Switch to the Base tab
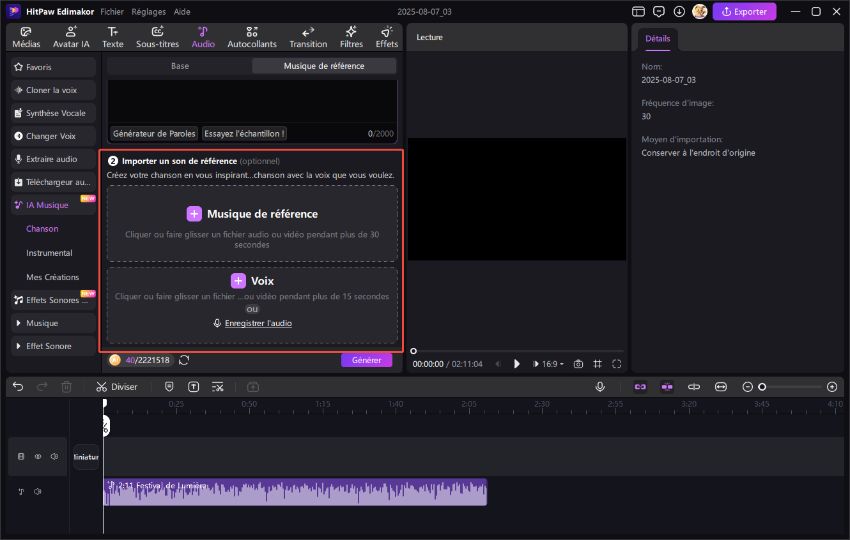This screenshot has height=540, width=850. 179,66
